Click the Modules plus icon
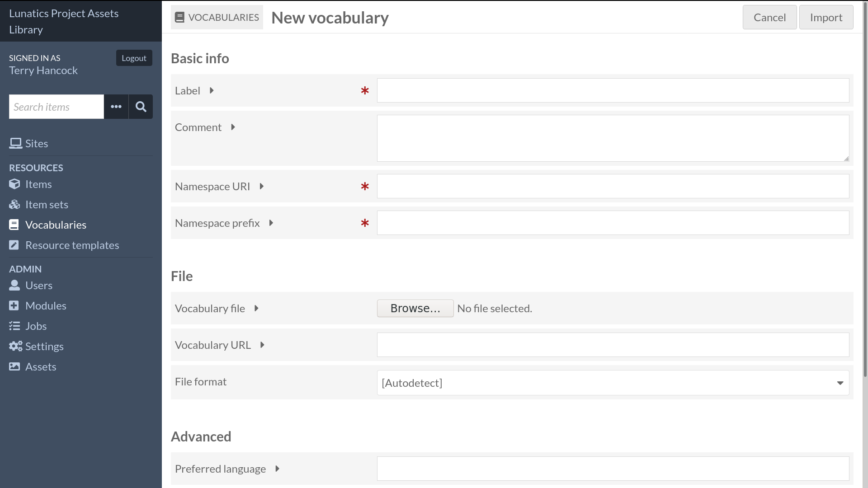 coord(14,305)
